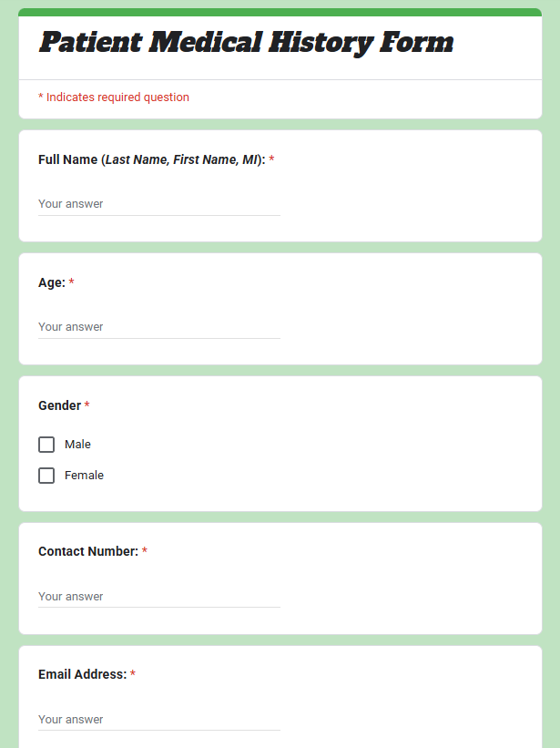This screenshot has height=748, width=560.
Task: Focus the Age answer field
Action: point(159,327)
